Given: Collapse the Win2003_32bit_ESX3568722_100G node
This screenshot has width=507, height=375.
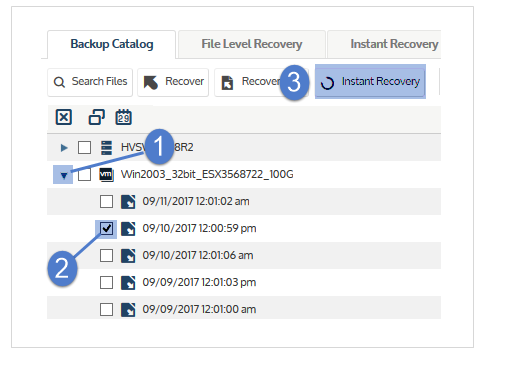Looking at the screenshot, I should click(64, 175).
